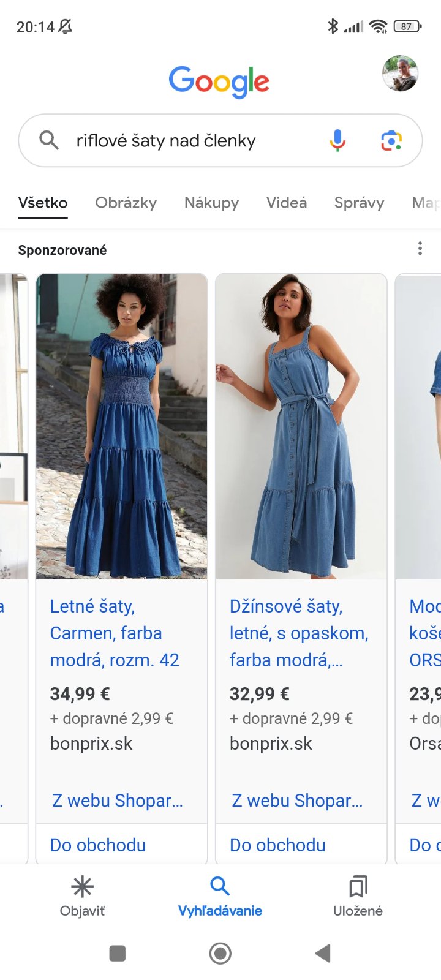
Task: Tap Android home circle button
Action: 221,953
